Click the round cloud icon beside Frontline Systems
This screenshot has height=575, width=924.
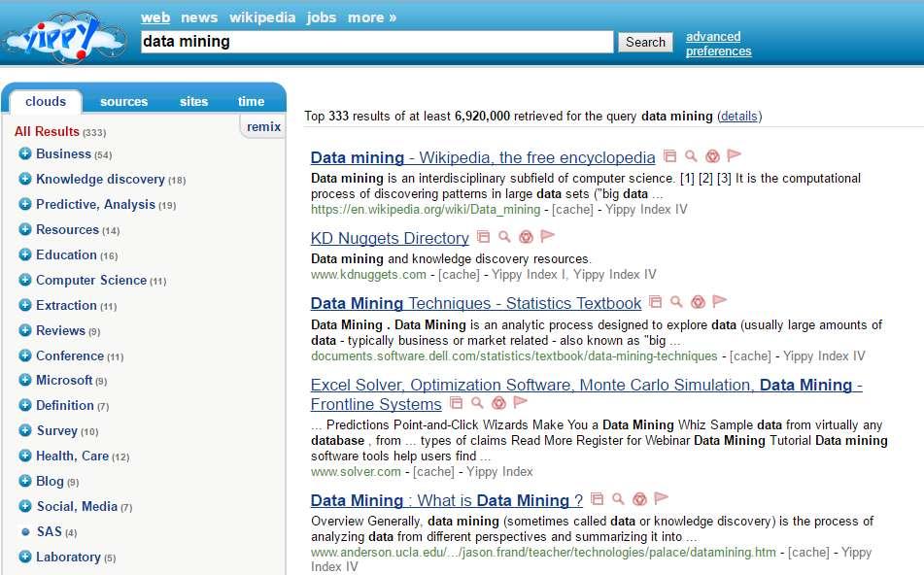[x=498, y=403]
